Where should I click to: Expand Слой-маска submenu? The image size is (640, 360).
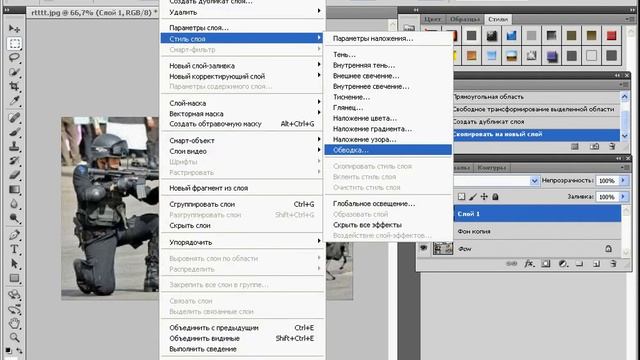coord(242,103)
